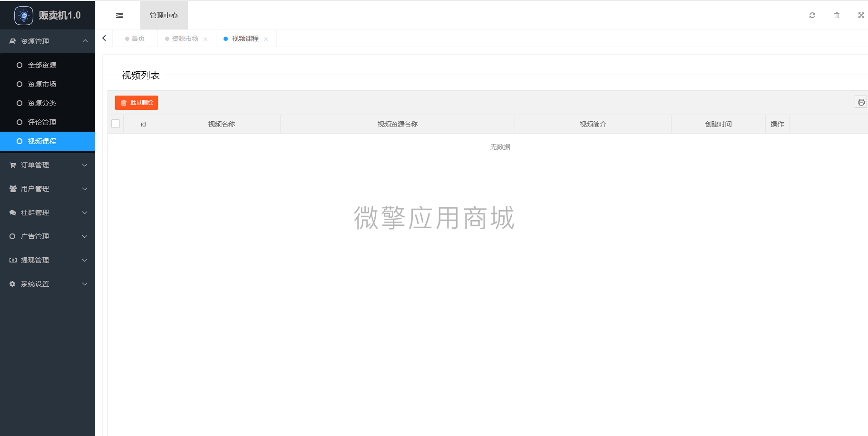868x436 pixels.
Task: Open 资源分类 in the sidebar
Action: click(48, 103)
